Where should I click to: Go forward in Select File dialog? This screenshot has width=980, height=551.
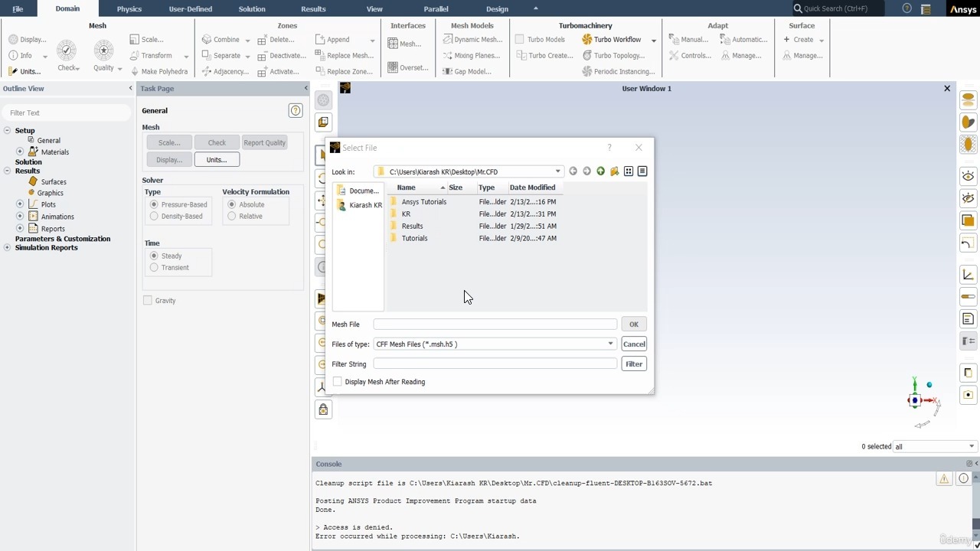pyautogui.click(x=586, y=171)
